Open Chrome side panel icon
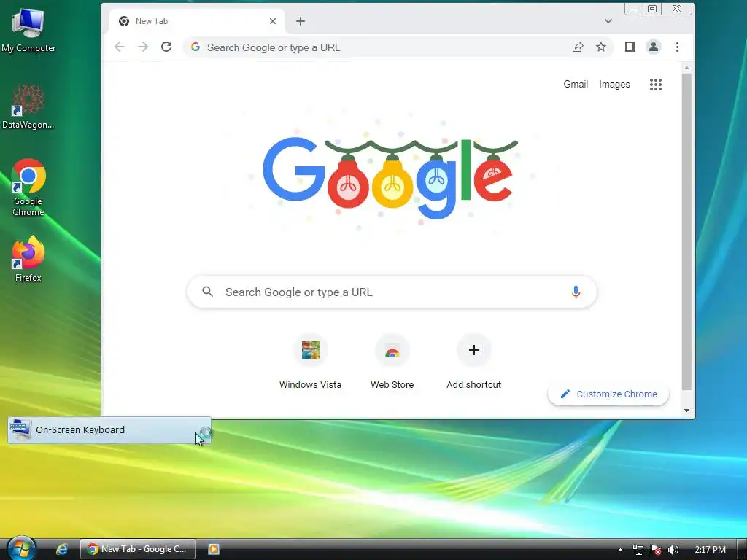The height and width of the screenshot is (560, 747). (630, 47)
